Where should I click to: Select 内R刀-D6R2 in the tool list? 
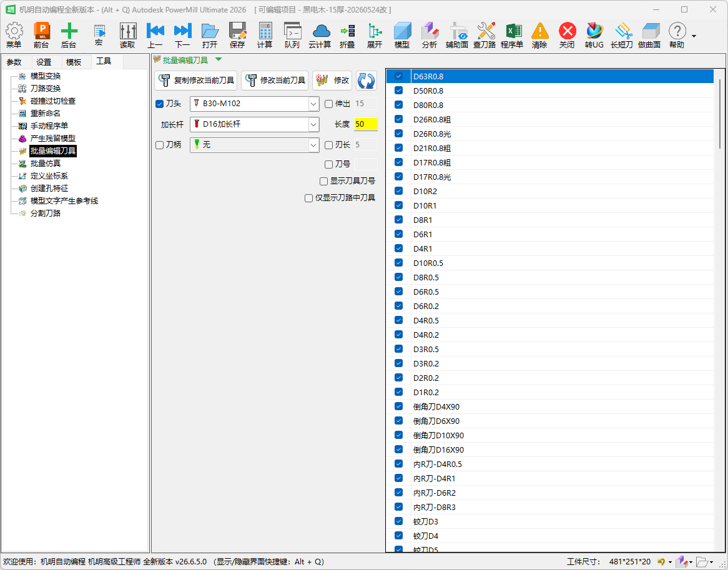coord(549,493)
